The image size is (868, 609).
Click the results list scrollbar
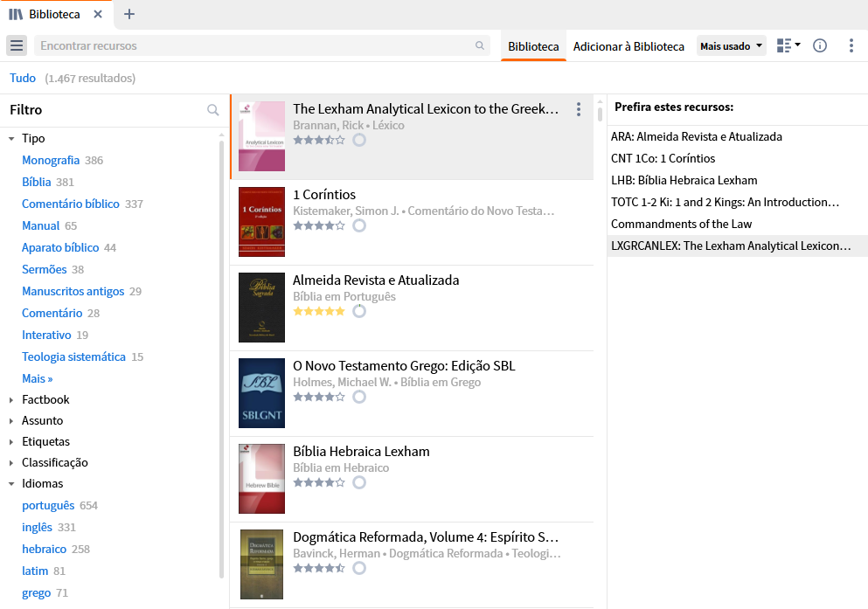[600, 113]
